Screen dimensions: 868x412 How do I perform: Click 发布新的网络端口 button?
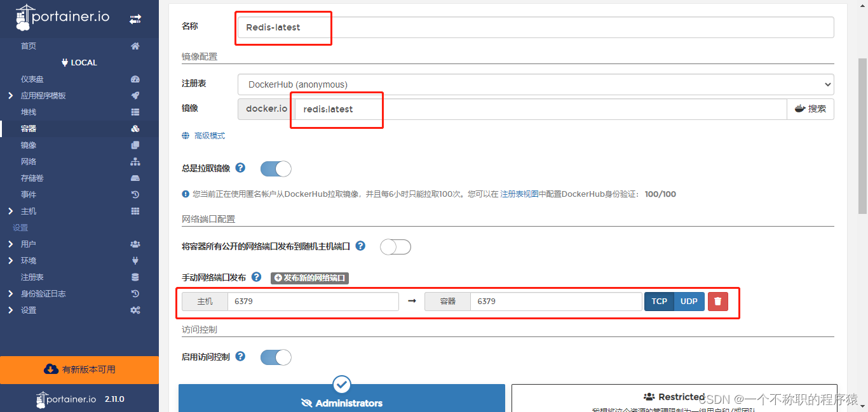pos(309,277)
